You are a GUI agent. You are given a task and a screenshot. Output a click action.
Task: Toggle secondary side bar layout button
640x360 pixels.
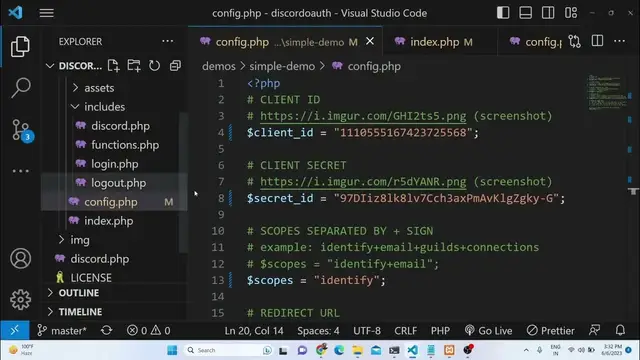pyautogui.click(x=548, y=13)
